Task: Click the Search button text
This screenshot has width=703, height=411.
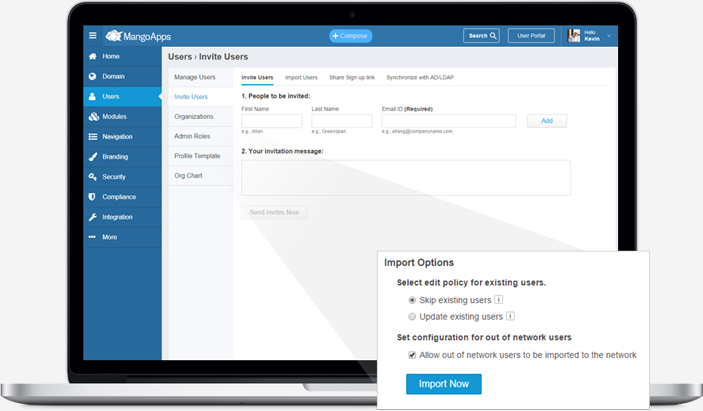Action: pos(478,36)
